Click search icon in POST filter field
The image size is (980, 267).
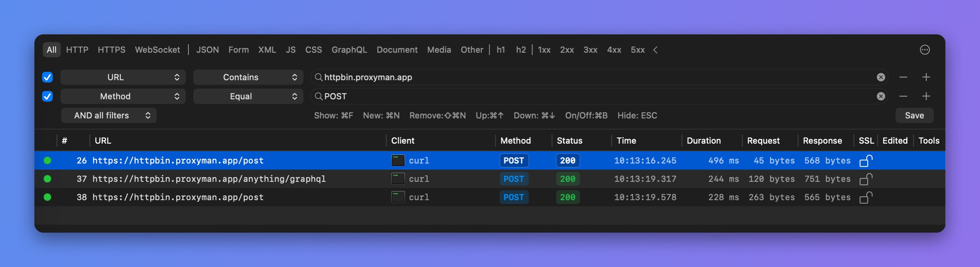pos(318,96)
